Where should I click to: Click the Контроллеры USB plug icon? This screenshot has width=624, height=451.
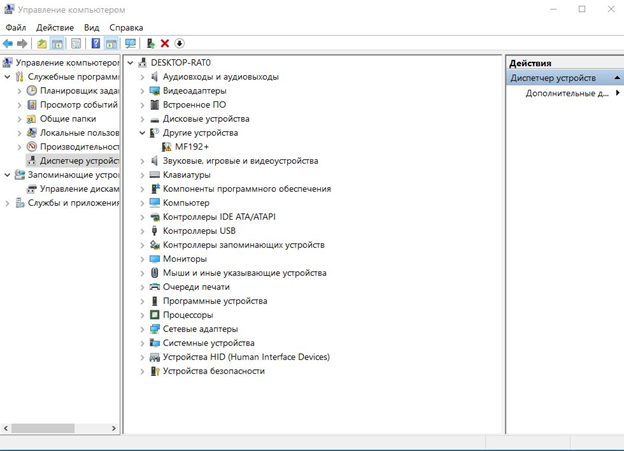[x=154, y=231]
